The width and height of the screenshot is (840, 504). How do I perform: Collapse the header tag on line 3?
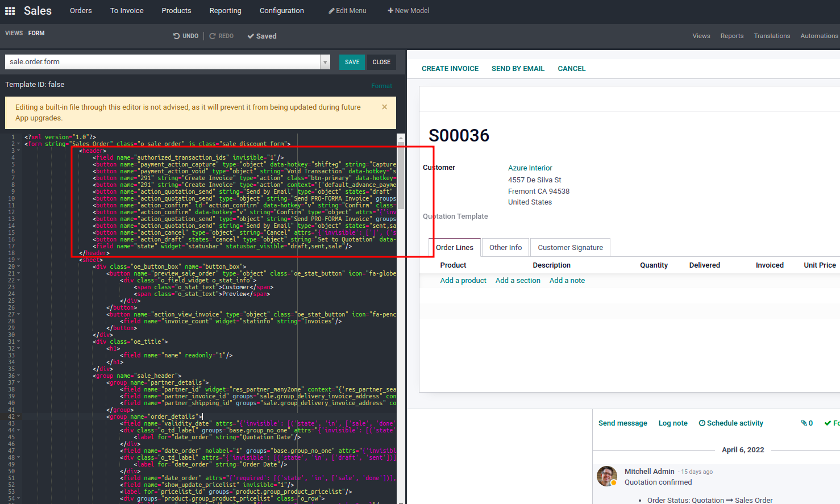pos(18,151)
